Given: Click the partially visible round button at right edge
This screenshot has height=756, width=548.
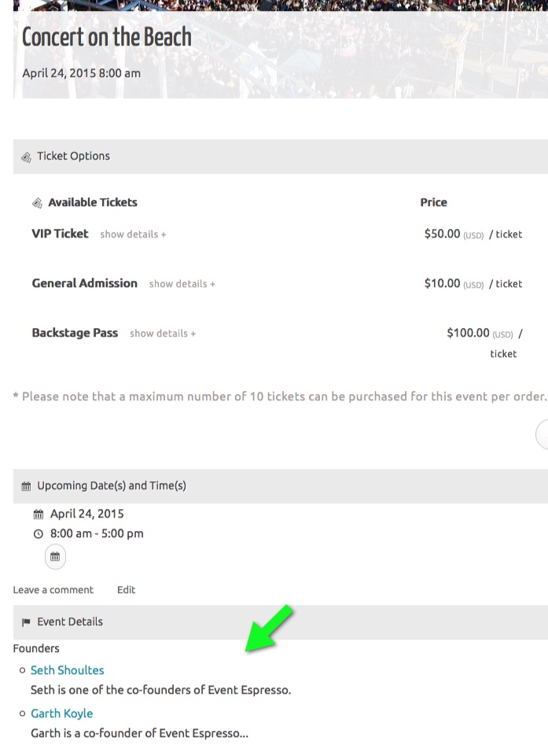Looking at the screenshot, I should (542, 434).
